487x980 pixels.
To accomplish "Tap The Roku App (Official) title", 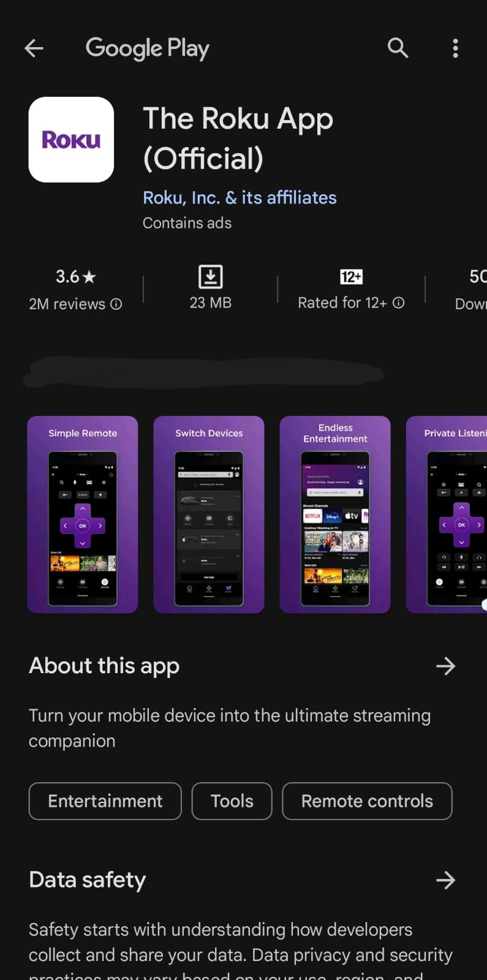I will (x=238, y=138).
